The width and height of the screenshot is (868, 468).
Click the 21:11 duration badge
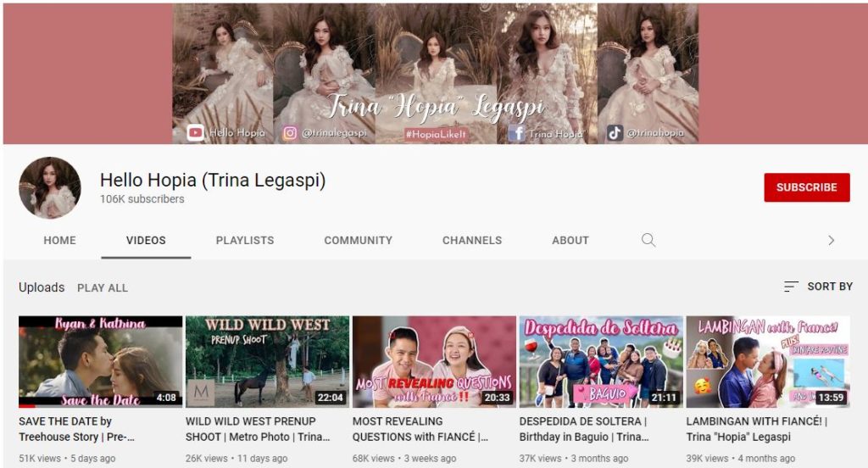664,398
